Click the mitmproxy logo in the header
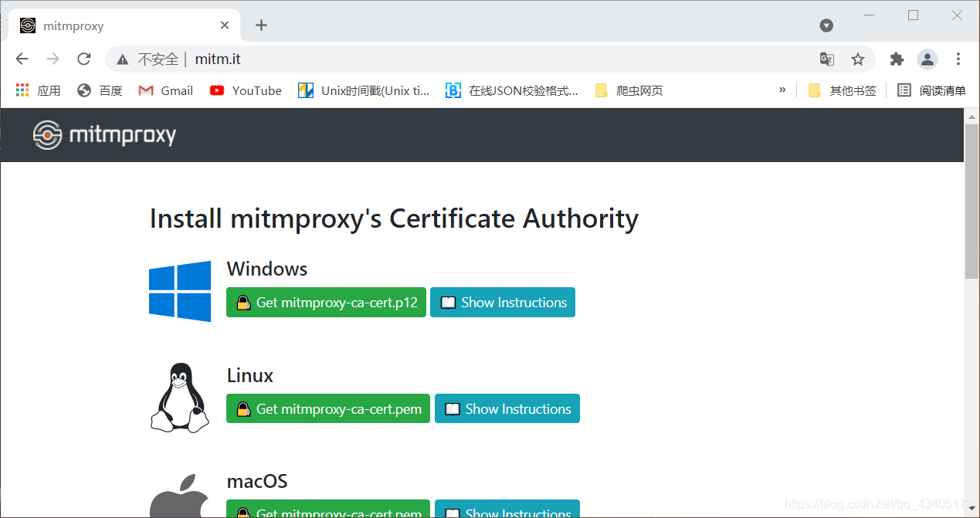980x518 pixels. pyautogui.click(x=104, y=134)
